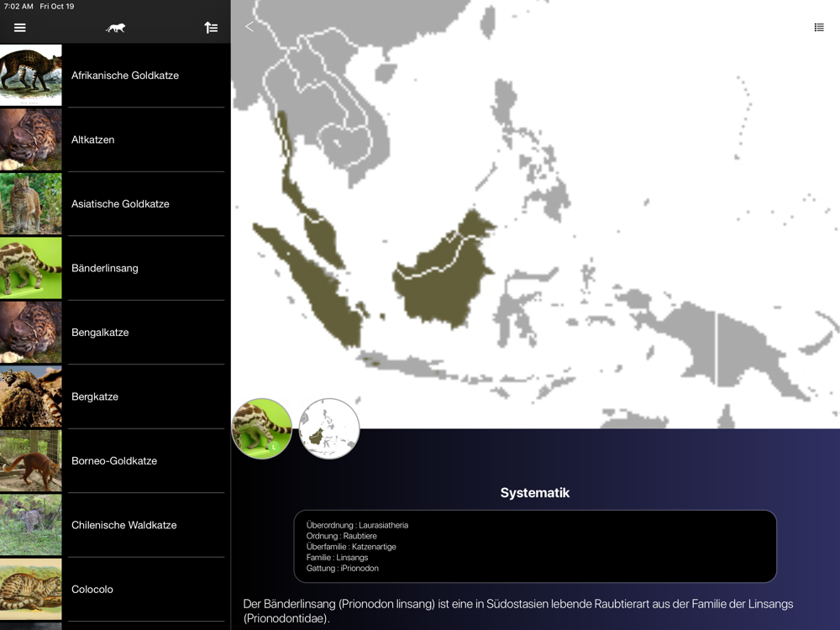Open the hamburger menu

pyautogui.click(x=20, y=28)
